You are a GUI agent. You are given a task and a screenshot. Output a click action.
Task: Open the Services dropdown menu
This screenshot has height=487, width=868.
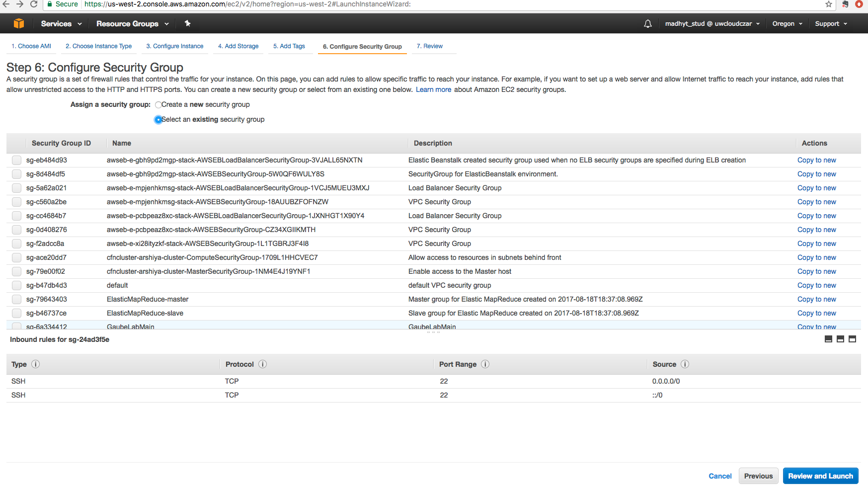point(61,23)
